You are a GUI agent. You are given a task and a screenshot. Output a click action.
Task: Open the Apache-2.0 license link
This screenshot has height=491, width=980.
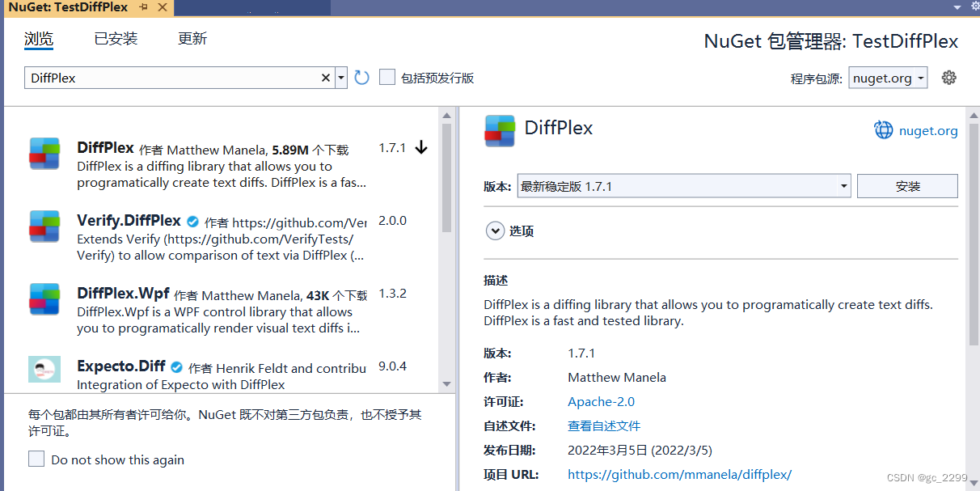point(601,402)
